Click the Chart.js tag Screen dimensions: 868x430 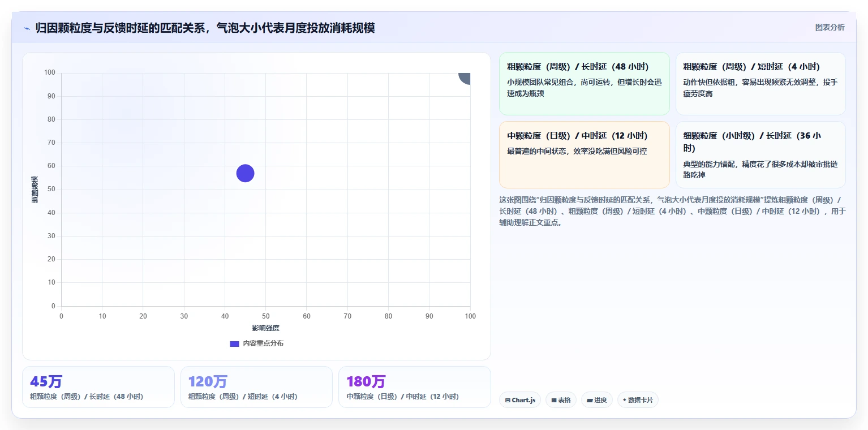pyautogui.click(x=520, y=400)
